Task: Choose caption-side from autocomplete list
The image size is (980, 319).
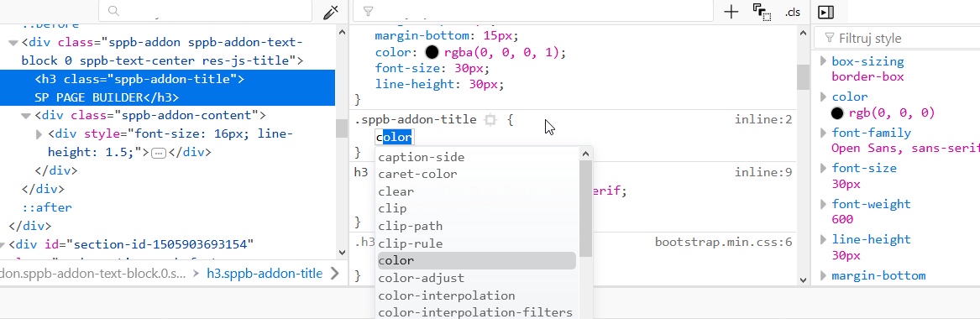Action: tap(476, 157)
